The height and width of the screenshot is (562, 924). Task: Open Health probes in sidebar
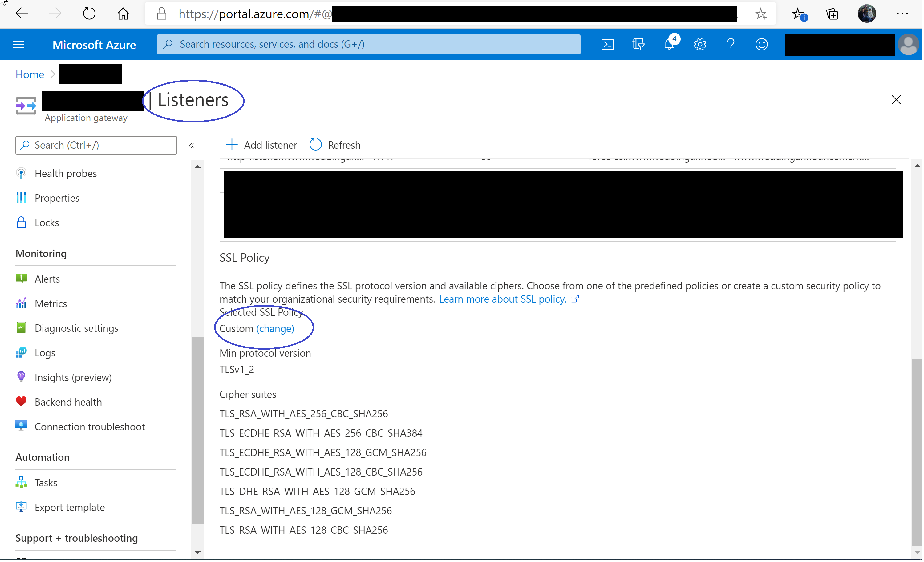pyautogui.click(x=66, y=174)
